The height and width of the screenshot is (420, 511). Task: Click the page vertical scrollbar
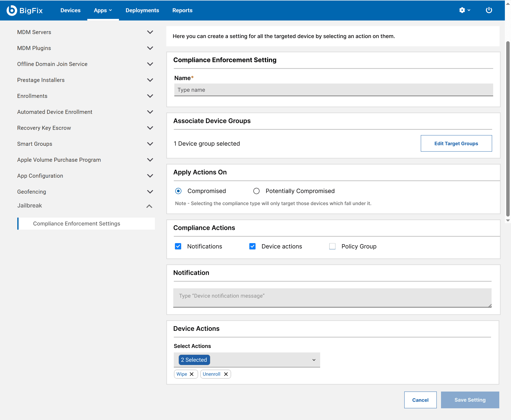pyautogui.click(x=508, y=129)
